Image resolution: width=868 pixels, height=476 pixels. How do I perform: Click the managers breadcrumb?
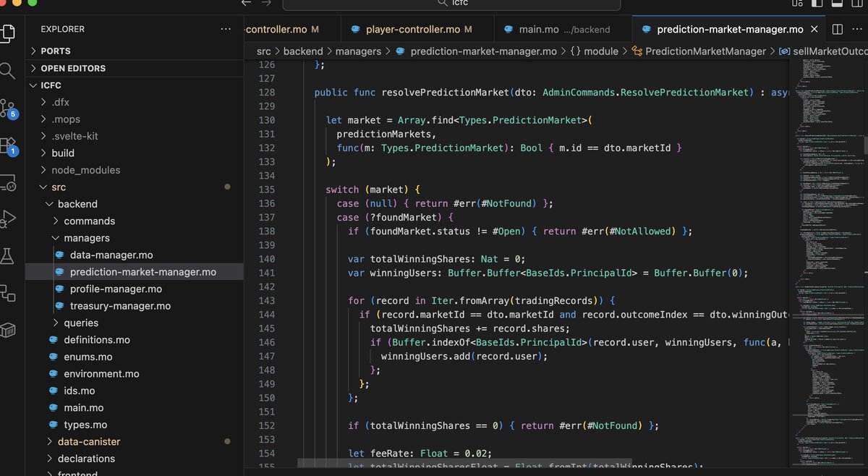coord(357,51)
